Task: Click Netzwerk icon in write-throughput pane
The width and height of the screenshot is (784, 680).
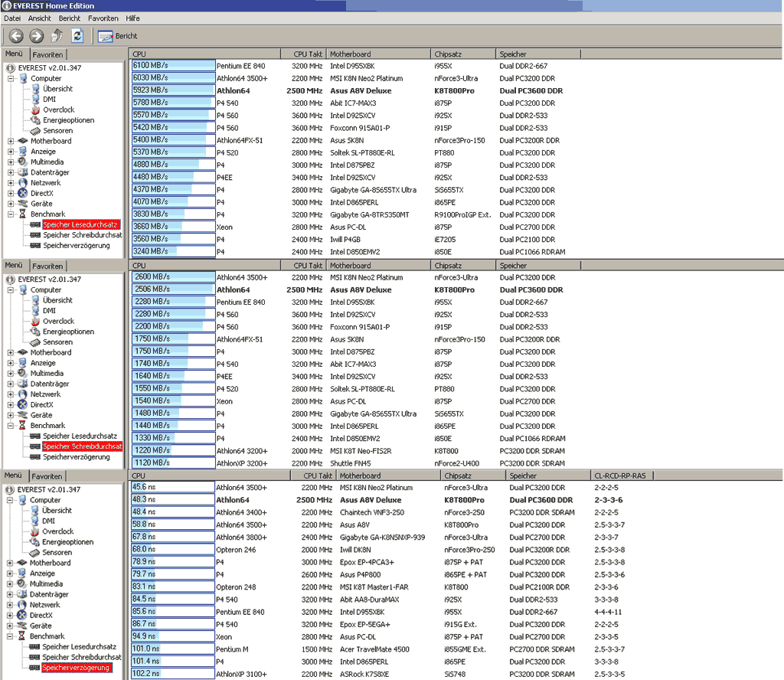Action: (22, 394)
